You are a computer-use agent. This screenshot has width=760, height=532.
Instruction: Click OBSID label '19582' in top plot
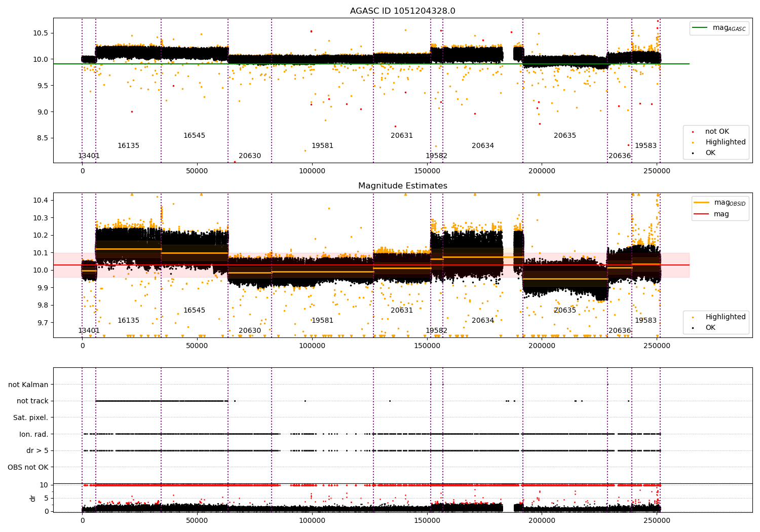pos(436,156)
